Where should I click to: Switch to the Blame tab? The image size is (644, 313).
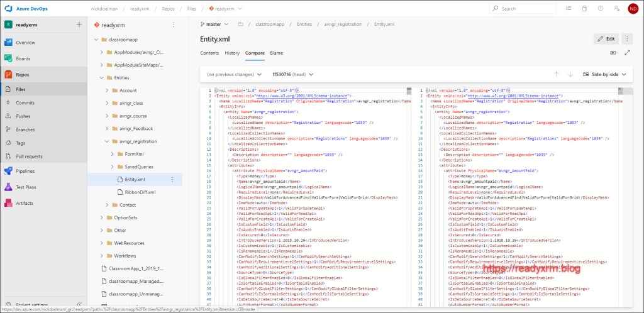(x=276, y=53)
